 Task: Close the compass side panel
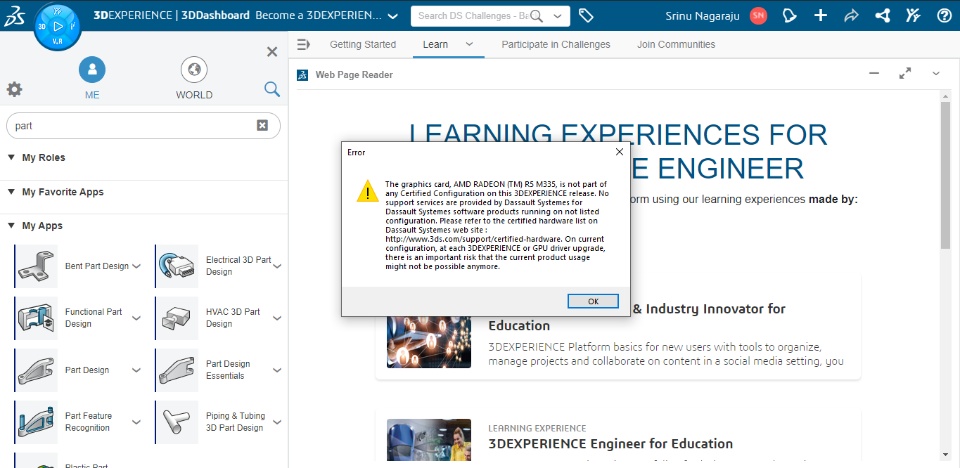[x=272, y=52]
